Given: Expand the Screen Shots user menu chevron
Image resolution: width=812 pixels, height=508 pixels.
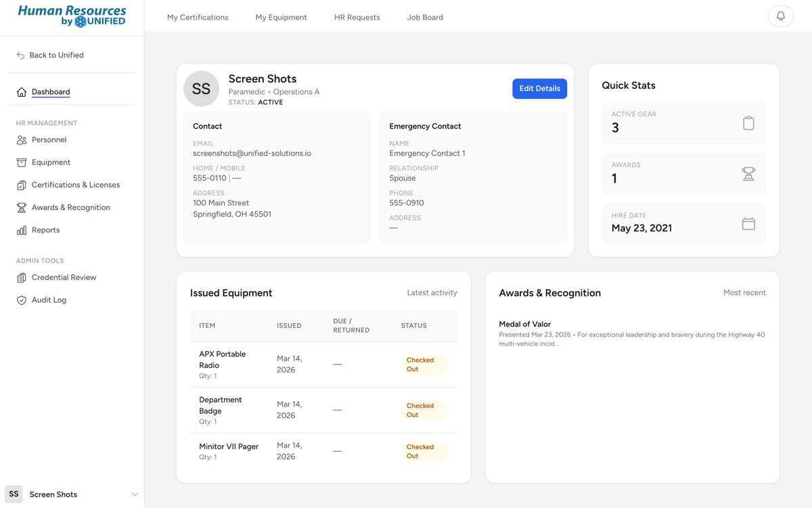Looking at the screenshot, I should pyautogui.click(x=135, y=494).
